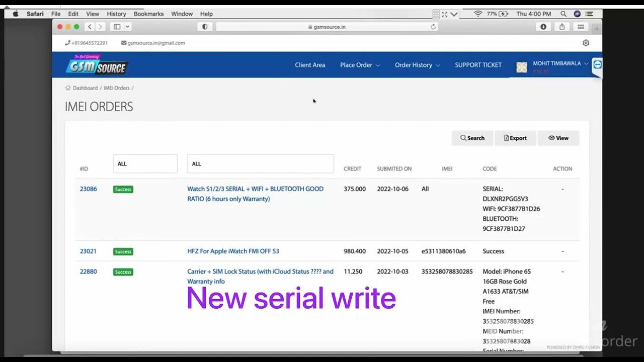Click SUBMITED ON column header
The image size is (644, 362).
pyautogui.click(x=394, y=169)
